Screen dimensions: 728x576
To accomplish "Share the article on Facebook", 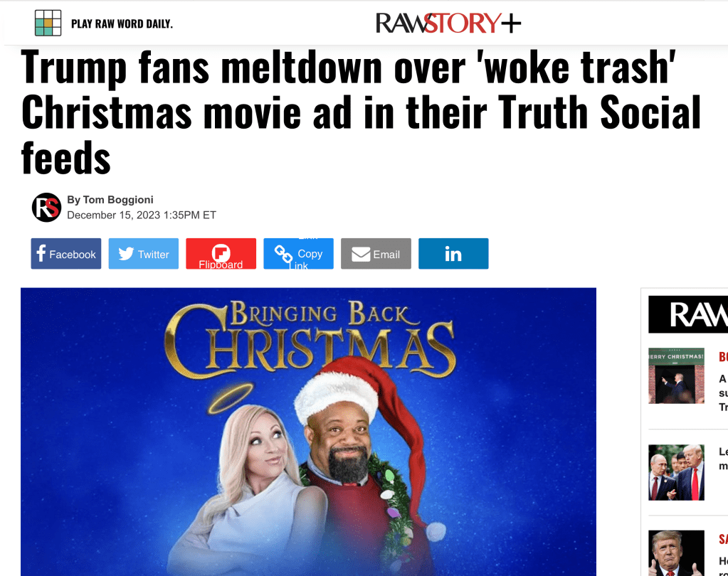I will (66, 254).
